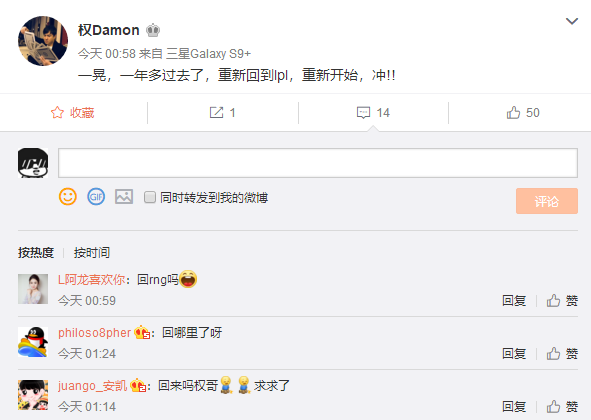
Task: Like the post via thumbs-up showing 50
Action: point(513,112)
